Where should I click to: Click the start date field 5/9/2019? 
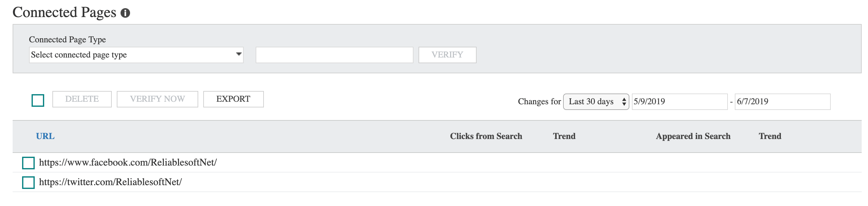[679, 102]
